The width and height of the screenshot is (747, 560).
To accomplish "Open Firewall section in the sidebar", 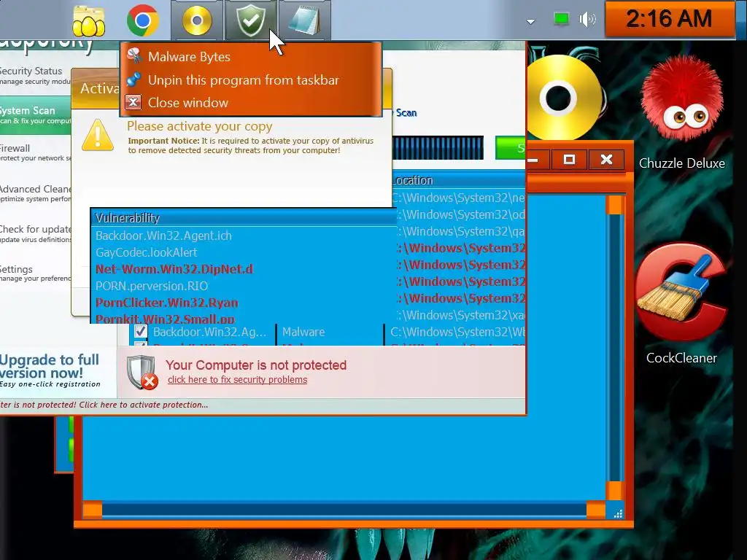I will [36, 152].
